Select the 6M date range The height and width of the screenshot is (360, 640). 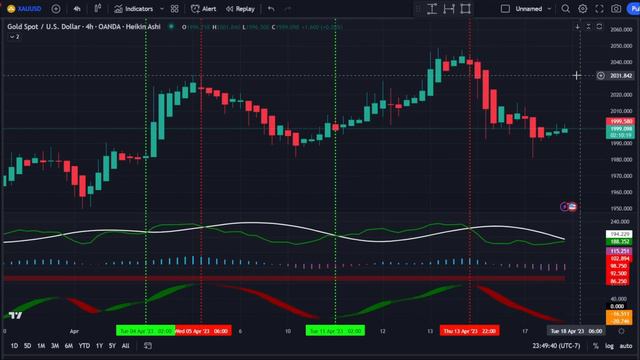tap(69, 346)
